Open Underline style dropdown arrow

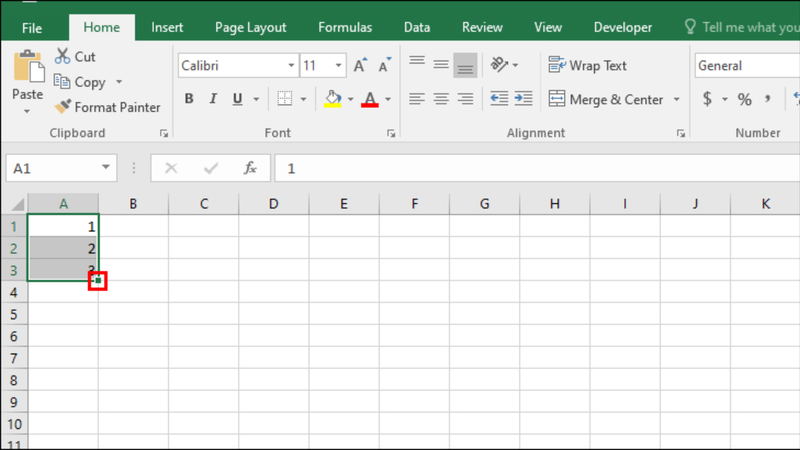(x=256, y=99)
